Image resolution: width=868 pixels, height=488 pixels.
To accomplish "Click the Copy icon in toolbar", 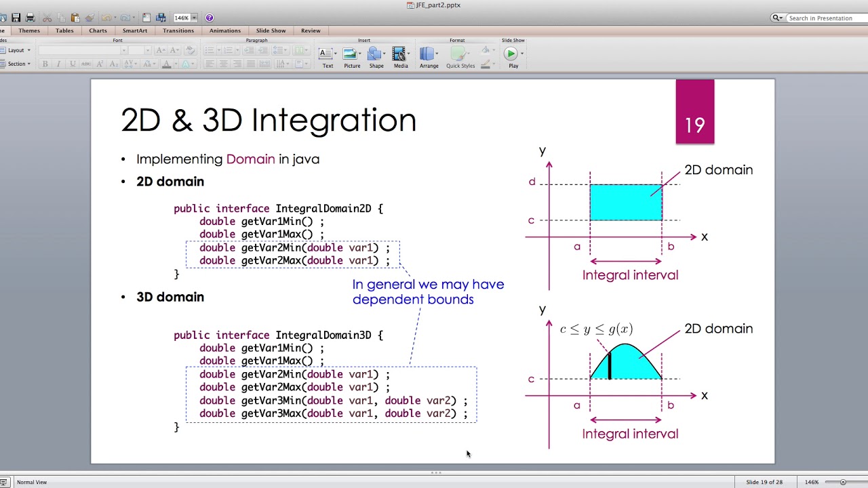I will point(61,18).
